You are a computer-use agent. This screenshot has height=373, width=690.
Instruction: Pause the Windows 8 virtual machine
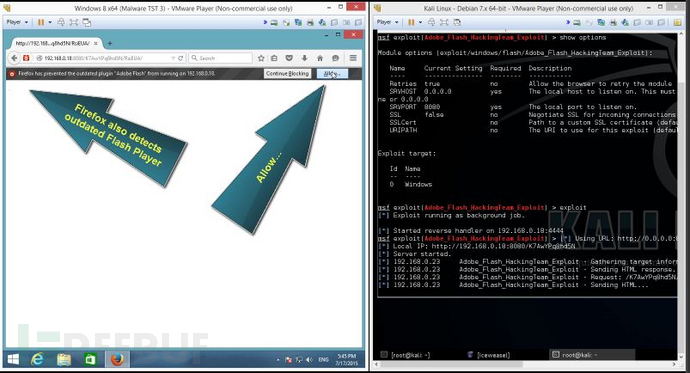coord(40,22)
